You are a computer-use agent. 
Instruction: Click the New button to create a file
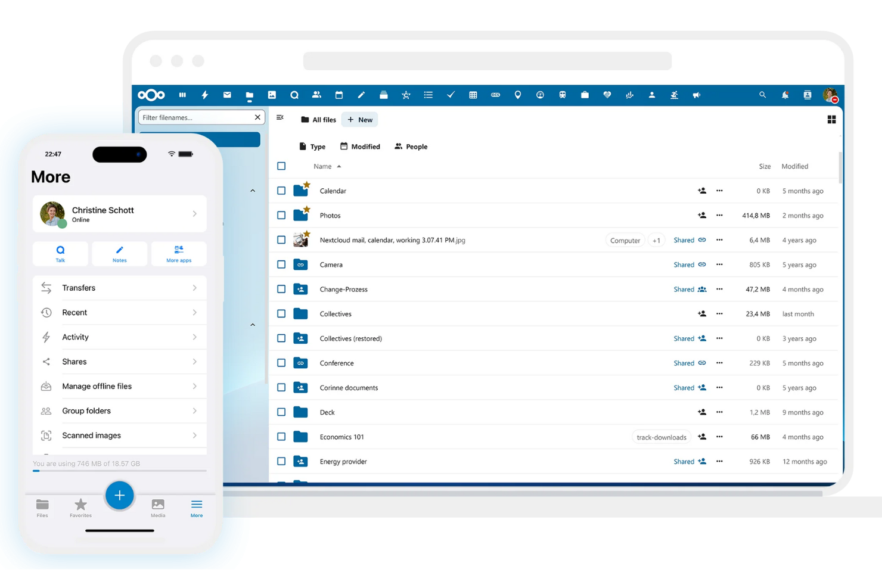[x=359, y=119]
